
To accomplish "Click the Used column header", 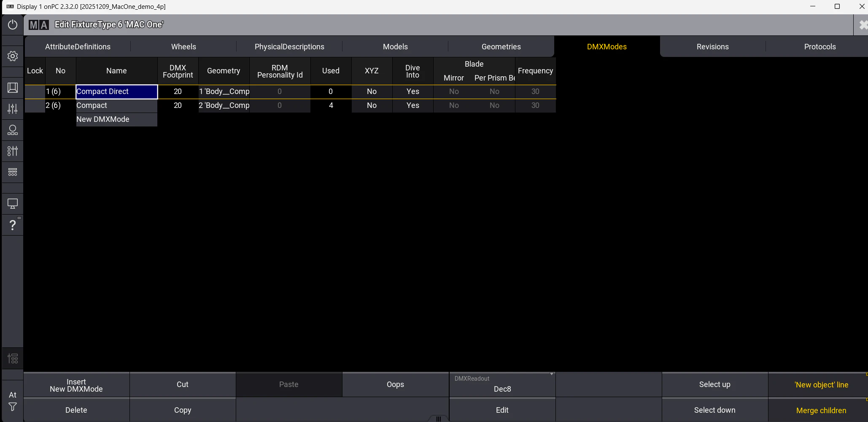I will (x=331, y=71).
